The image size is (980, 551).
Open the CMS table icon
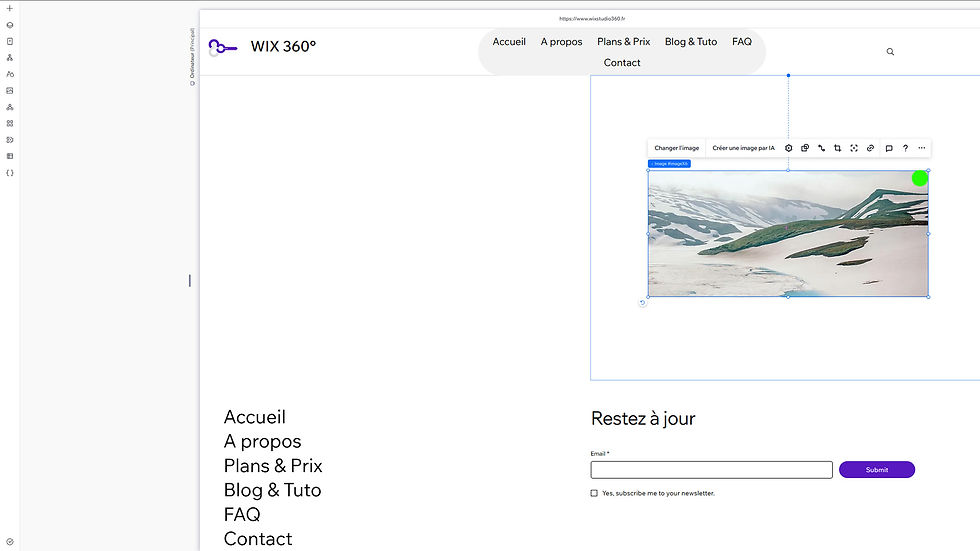click(9, 156)
